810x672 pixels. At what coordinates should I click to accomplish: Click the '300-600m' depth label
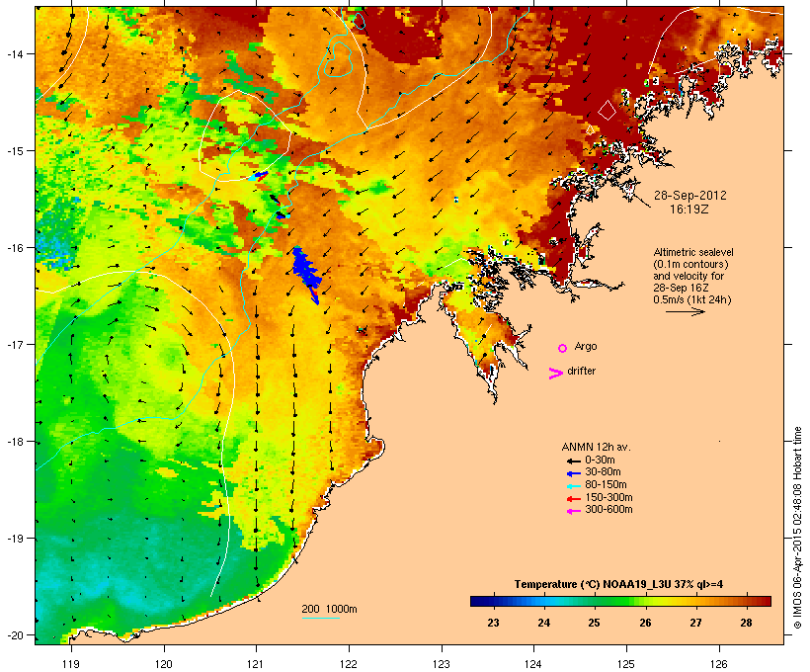pyautogui.click(x=608, y=510)
